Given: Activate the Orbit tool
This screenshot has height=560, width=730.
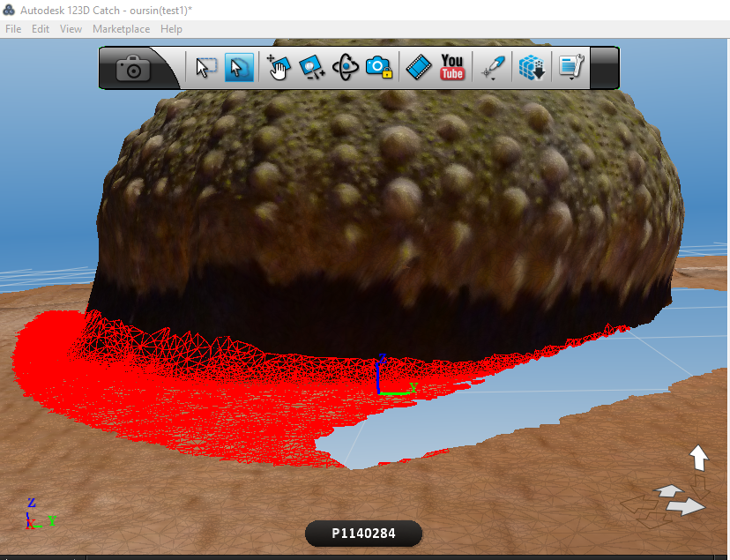Looking at the screenshot, I should coord(346,68).
